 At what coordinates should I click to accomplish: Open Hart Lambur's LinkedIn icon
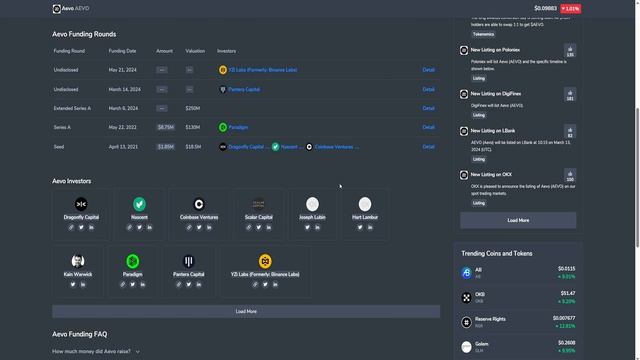point(370,227)
